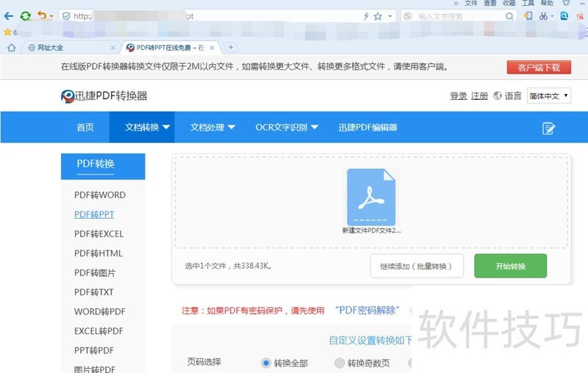Image resolution: width=588 pixels, height=373 pixels.
Task: Click the browser home icon
Action: pyautogui.click(x=11, y=48)
